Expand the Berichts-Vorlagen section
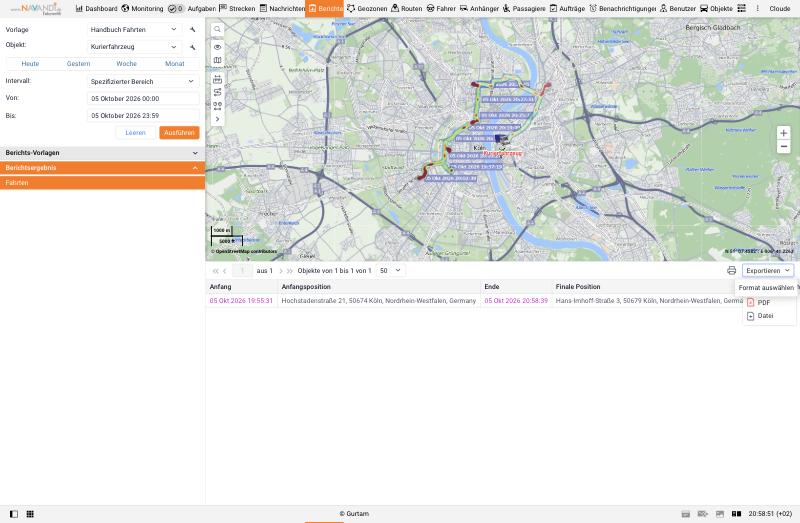 coord(102,153)
